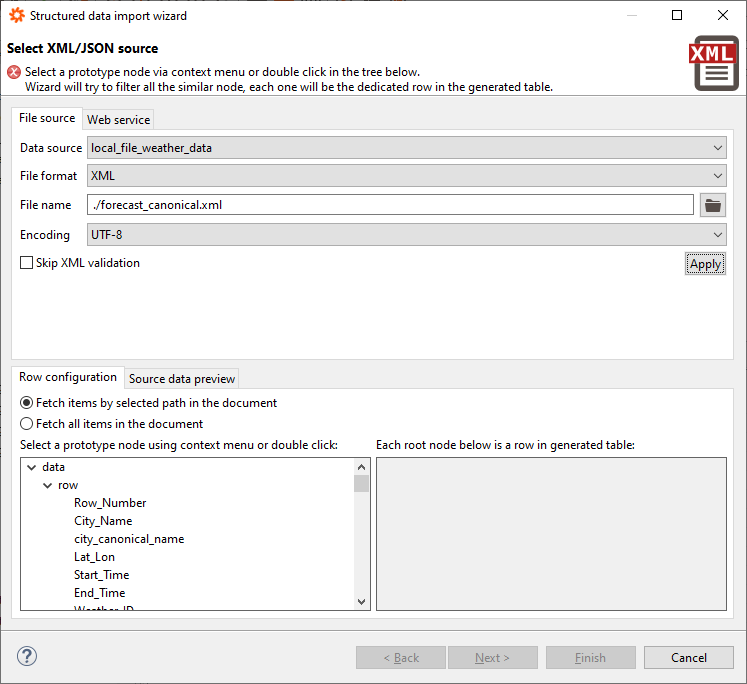
Task: Collapse the row tree node
Action: coord(47,485)
